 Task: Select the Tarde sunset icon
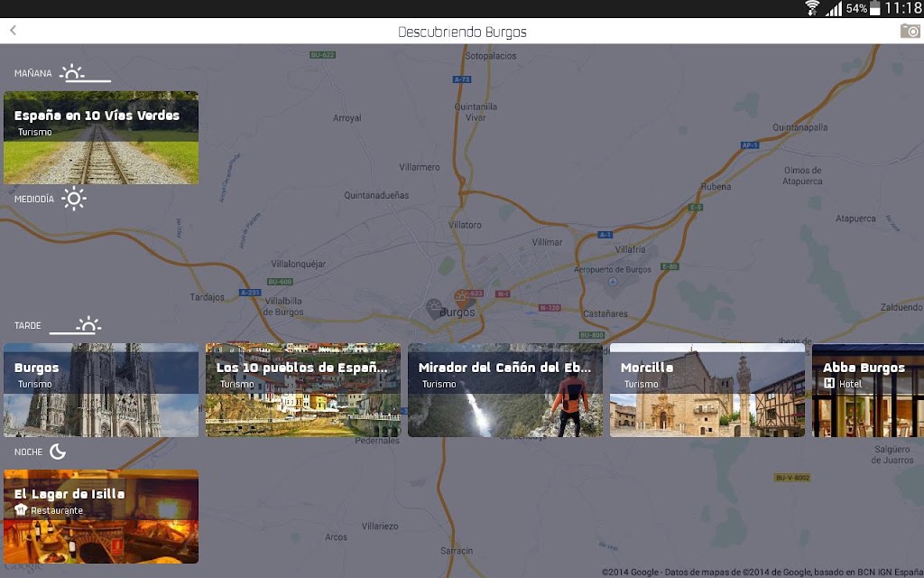[x=88, y=325]
